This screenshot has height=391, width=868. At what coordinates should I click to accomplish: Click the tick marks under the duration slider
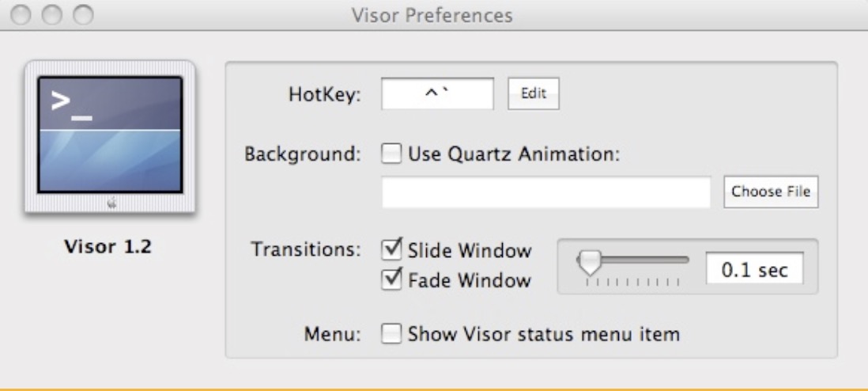pos(632,283)
